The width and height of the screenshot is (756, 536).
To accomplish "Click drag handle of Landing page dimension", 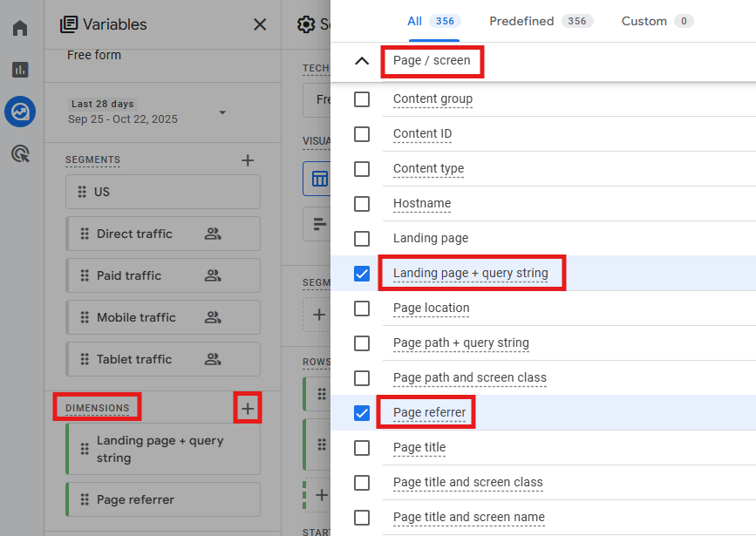I will click(85, 449).
